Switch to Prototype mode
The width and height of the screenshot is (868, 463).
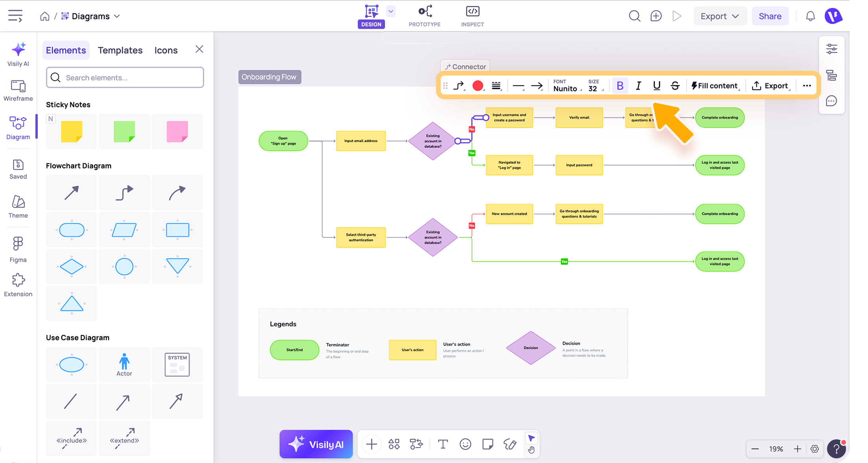point(425,16)
